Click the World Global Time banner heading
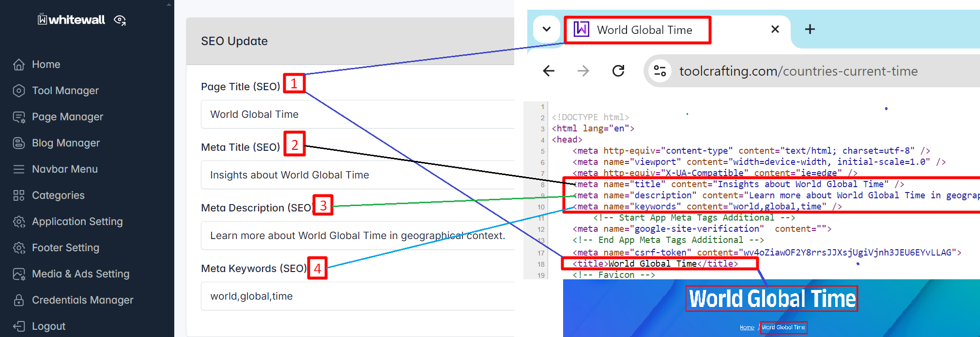This screenshot has height=337, width=980. 772,299
